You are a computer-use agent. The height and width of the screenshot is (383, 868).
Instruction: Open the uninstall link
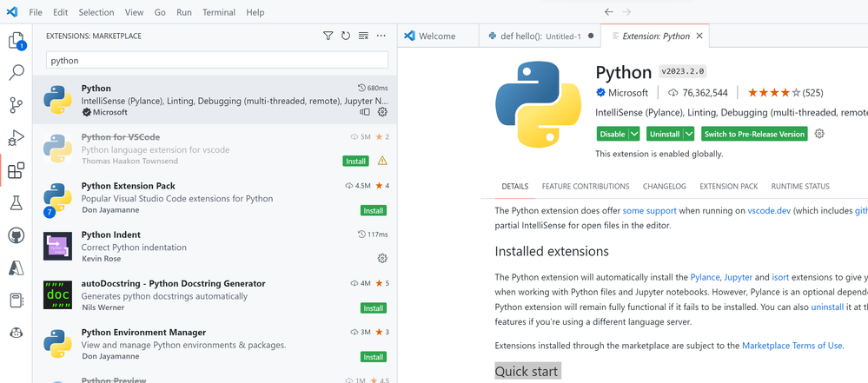click(x=826, y=306)
